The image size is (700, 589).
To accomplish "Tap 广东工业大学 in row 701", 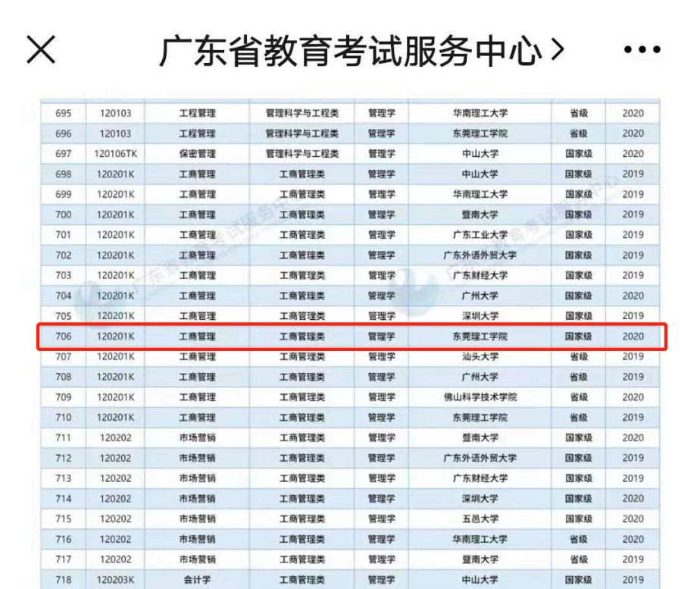I will 480,235.
